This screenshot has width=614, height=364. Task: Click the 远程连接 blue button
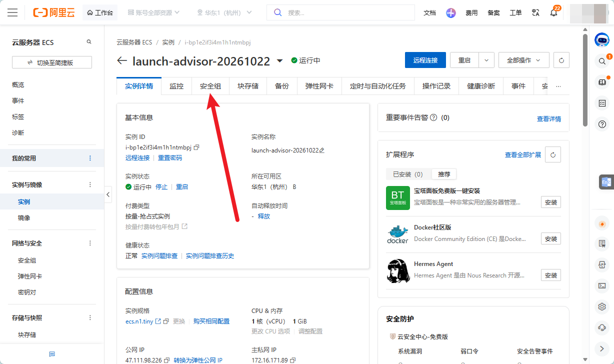point(425,60)
